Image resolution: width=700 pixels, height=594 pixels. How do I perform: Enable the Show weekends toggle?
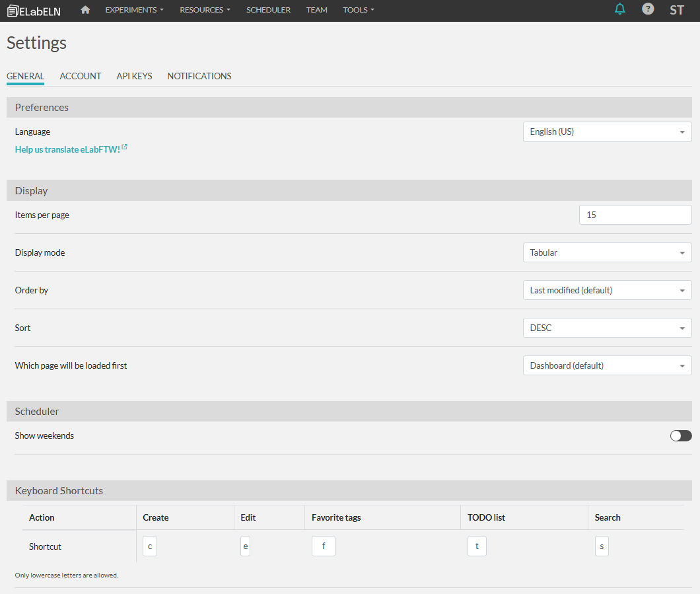(x=681, y=435)
